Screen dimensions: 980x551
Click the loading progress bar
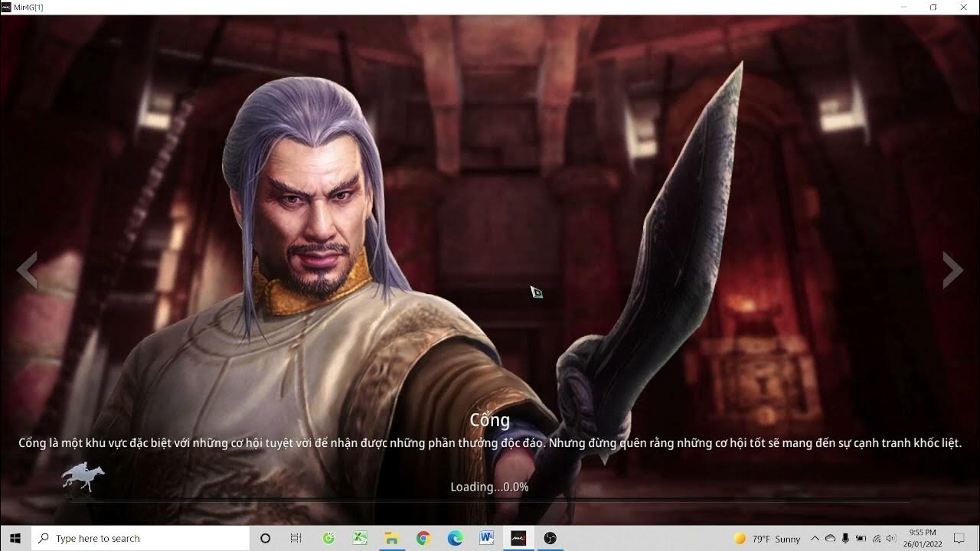click(490, 500)
